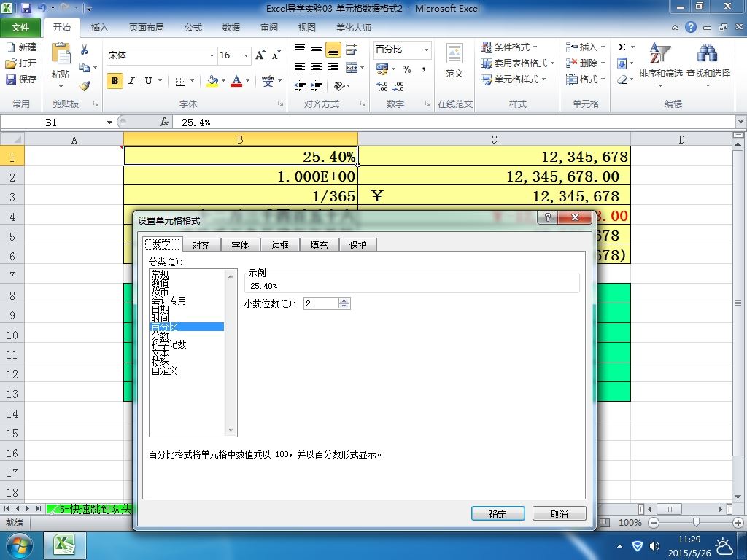Switch to the 对齐 dialog tab
The height and width of the screenshot is (560, 747).
pos(201,245)
